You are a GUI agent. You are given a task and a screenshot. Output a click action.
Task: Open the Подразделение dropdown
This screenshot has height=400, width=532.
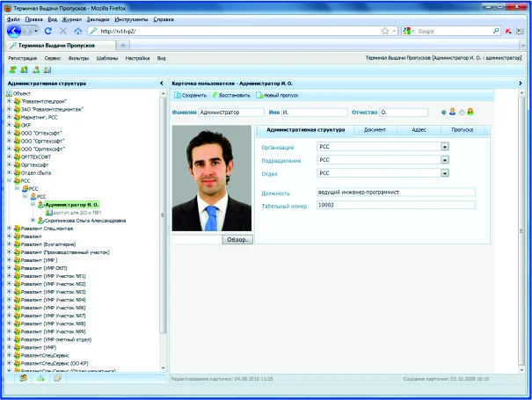[x=445, y=161]
